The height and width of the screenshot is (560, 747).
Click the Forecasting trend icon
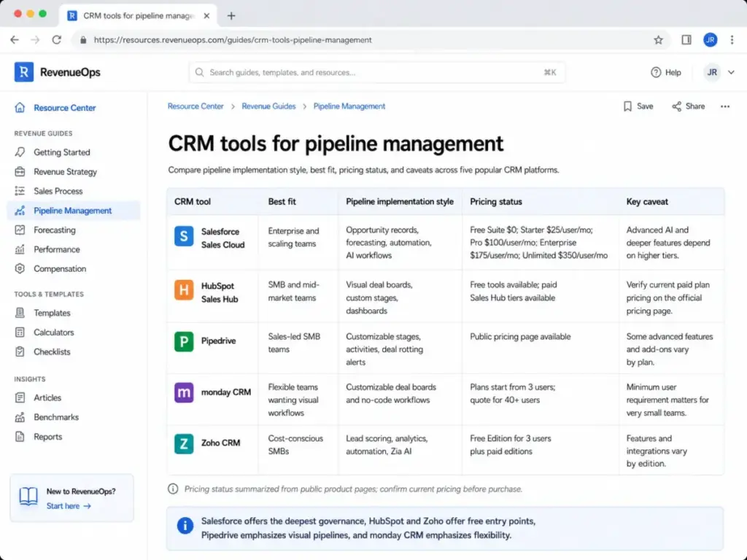pyautogui.click(x=20, y=230)
